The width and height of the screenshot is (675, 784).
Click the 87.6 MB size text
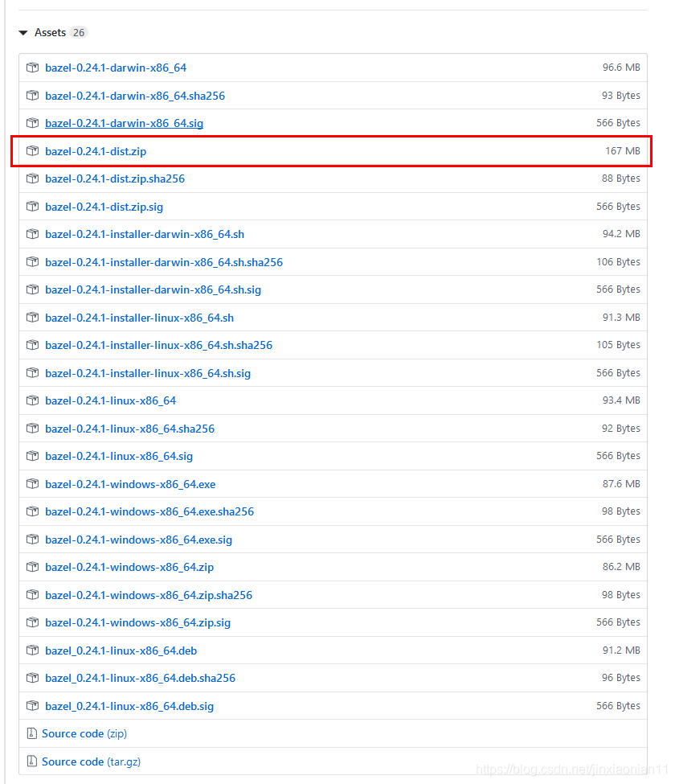(621, 483)
